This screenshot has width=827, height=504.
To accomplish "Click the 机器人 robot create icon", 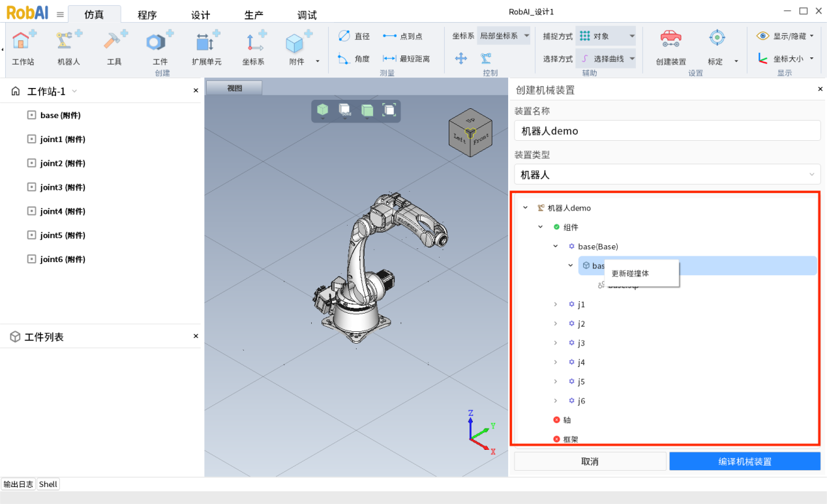I will 68,40.
